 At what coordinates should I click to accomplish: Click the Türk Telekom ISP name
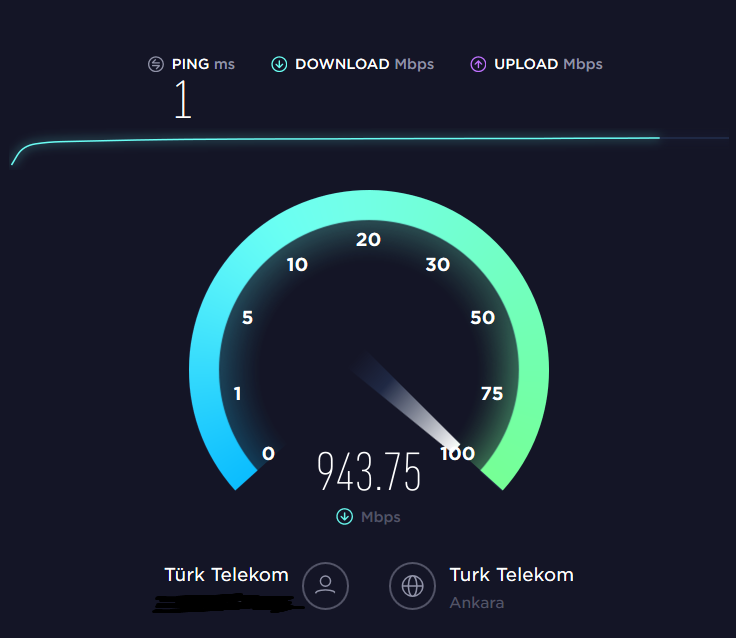[226, 574]
